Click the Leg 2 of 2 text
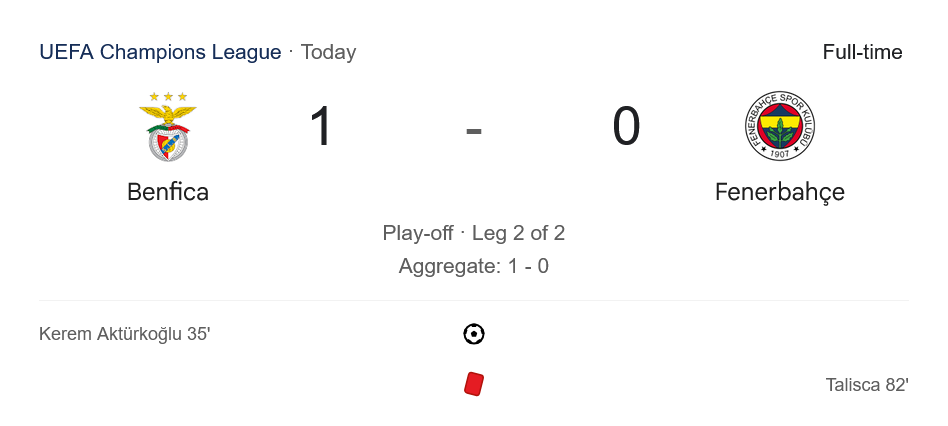The width and height of the screenshot is (948, 426). pos(518,233)
